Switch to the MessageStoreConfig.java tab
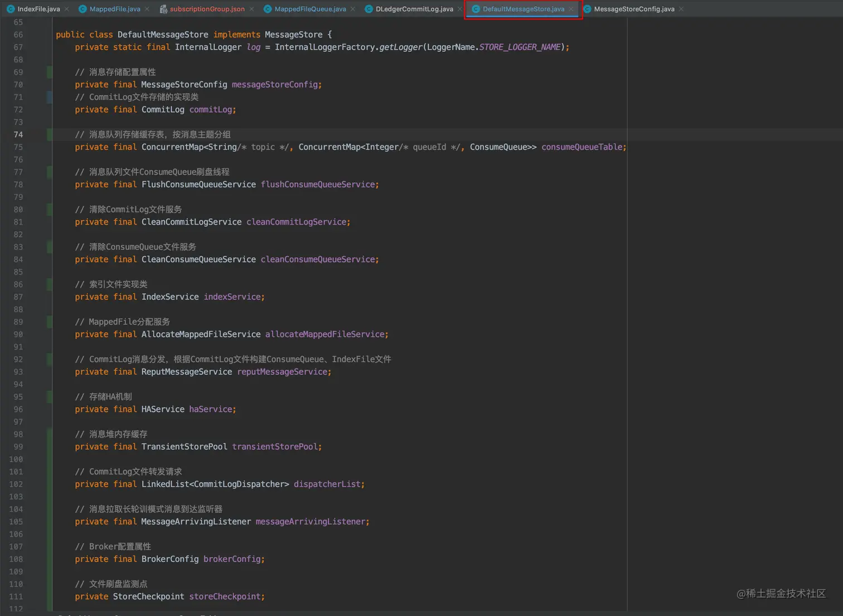 pyautogui.click(x=634, y=9)
